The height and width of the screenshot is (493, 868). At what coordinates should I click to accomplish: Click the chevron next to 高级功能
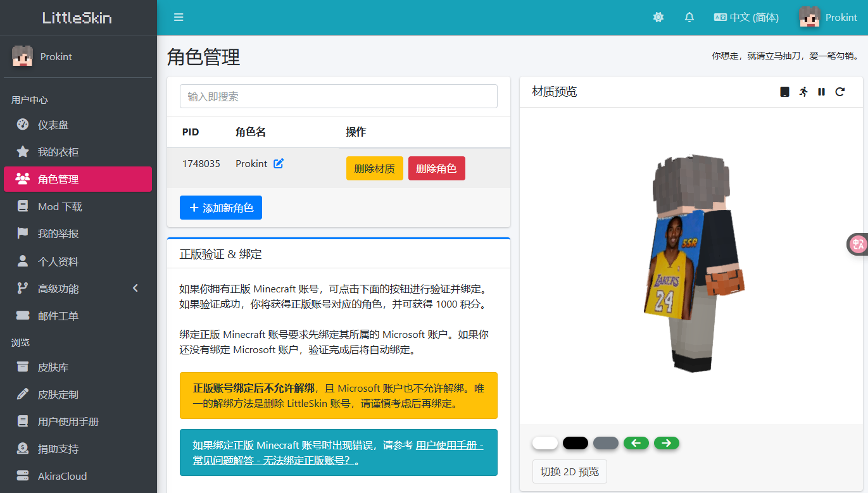click(135, 289)
